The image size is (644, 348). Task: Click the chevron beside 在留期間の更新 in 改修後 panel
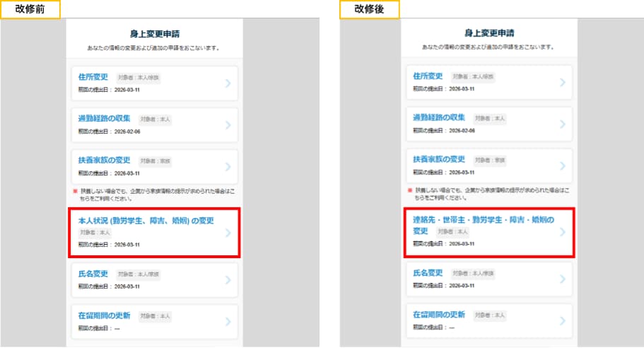click(563, 321)
